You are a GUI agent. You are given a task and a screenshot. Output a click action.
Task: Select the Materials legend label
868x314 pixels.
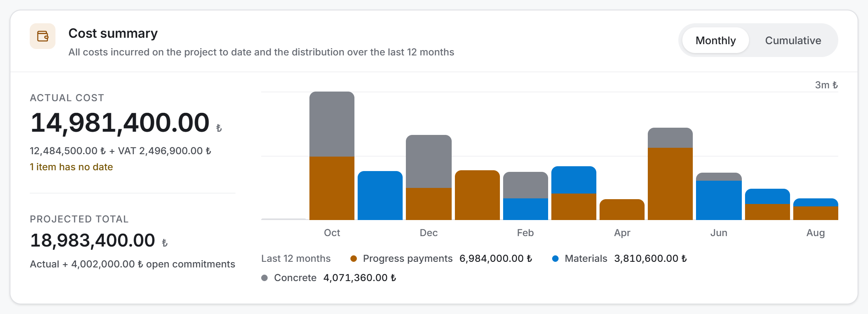point(586,259)
